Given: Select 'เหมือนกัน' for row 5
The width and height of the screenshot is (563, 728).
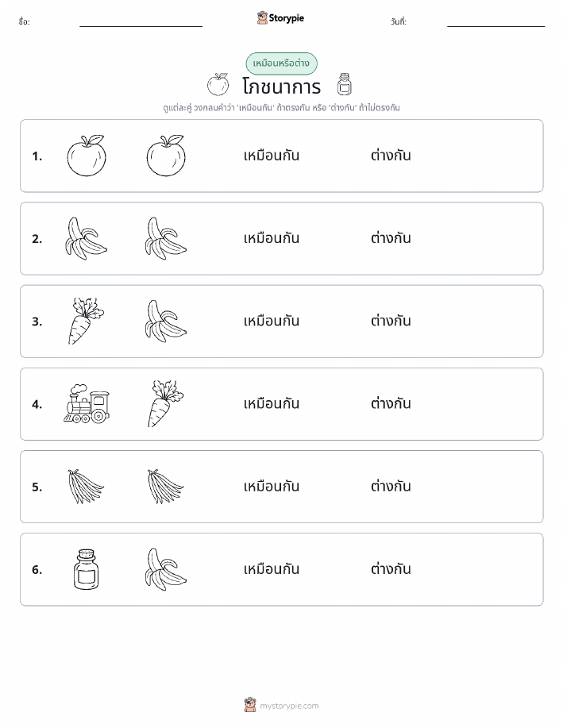Looking at the screenshot, I should [x=272, y=486].
